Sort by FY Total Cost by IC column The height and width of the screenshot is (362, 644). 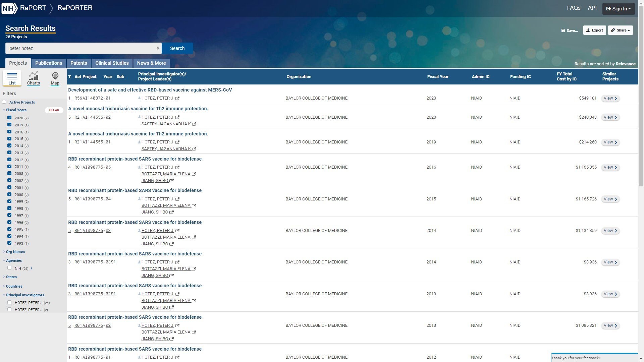pos(567,76)
